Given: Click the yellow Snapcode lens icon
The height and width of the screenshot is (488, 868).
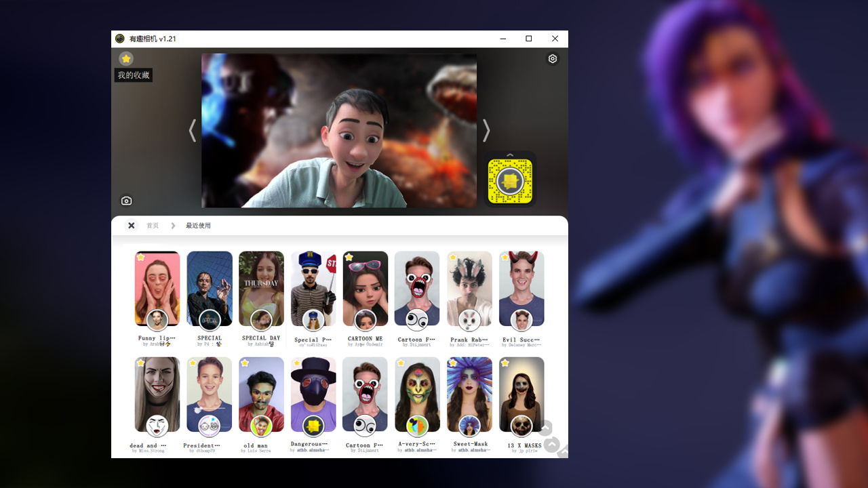Looking at the screenshot, I should click(510, 181).
